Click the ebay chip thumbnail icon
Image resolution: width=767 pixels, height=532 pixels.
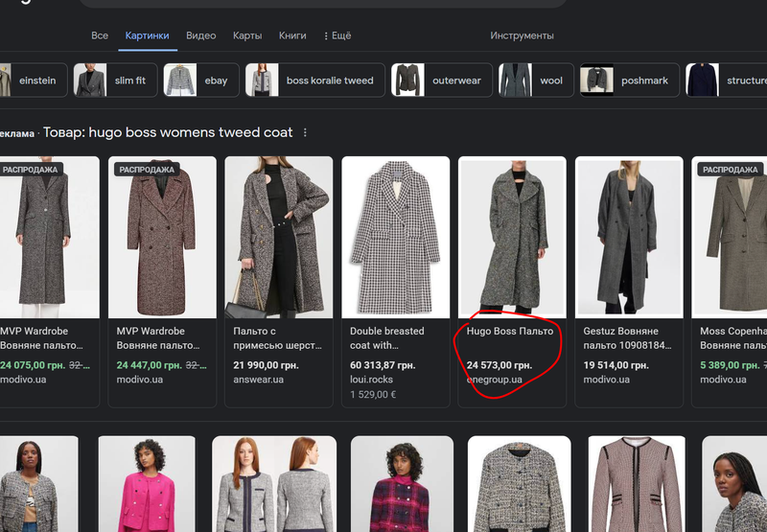pos(180,81)
